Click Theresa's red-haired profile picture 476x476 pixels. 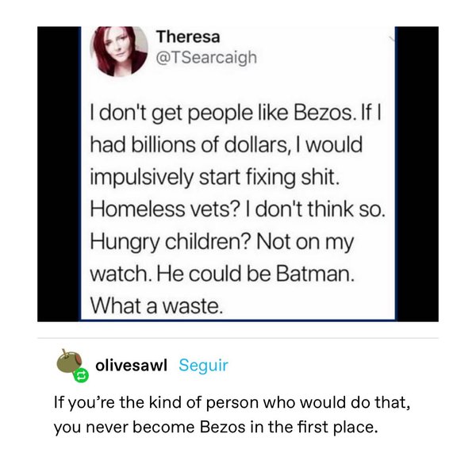click(122, 49)
